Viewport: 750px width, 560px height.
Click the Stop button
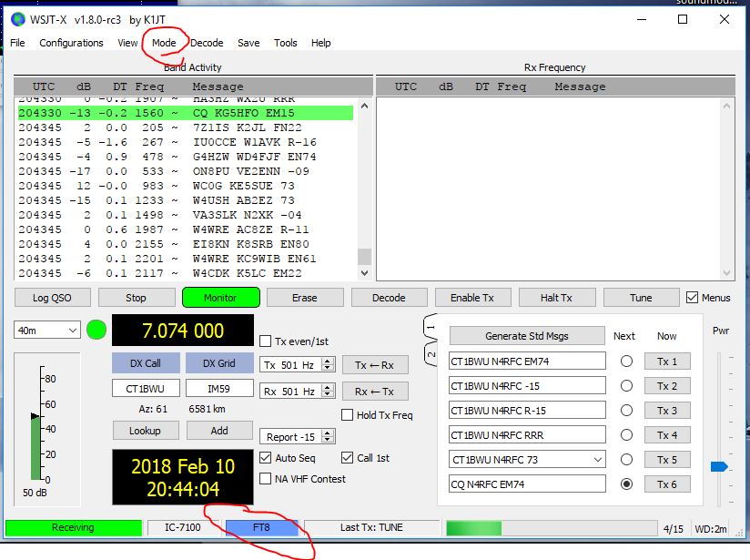click(136, 298)
